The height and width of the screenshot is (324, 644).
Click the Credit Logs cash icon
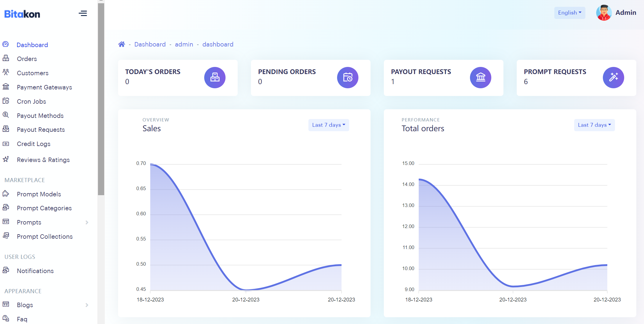point(6,144)
